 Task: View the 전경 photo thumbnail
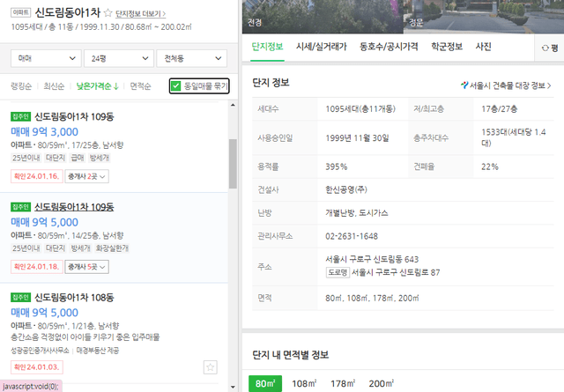pyautogui.click(x=323, y=17)
